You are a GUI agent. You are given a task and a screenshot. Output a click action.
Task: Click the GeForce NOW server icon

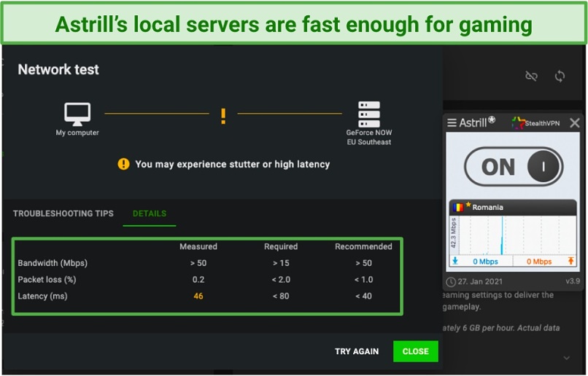click(368, 114)
